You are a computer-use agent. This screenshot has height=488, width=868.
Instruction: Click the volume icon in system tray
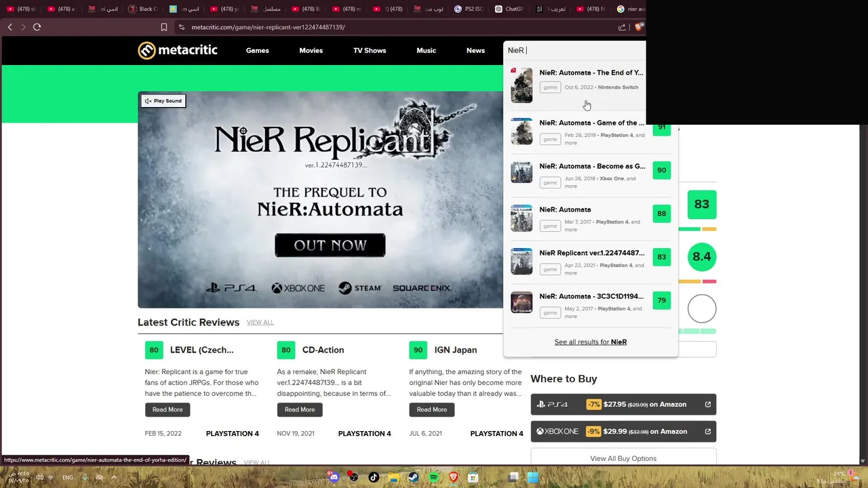[x=39, y=477]
